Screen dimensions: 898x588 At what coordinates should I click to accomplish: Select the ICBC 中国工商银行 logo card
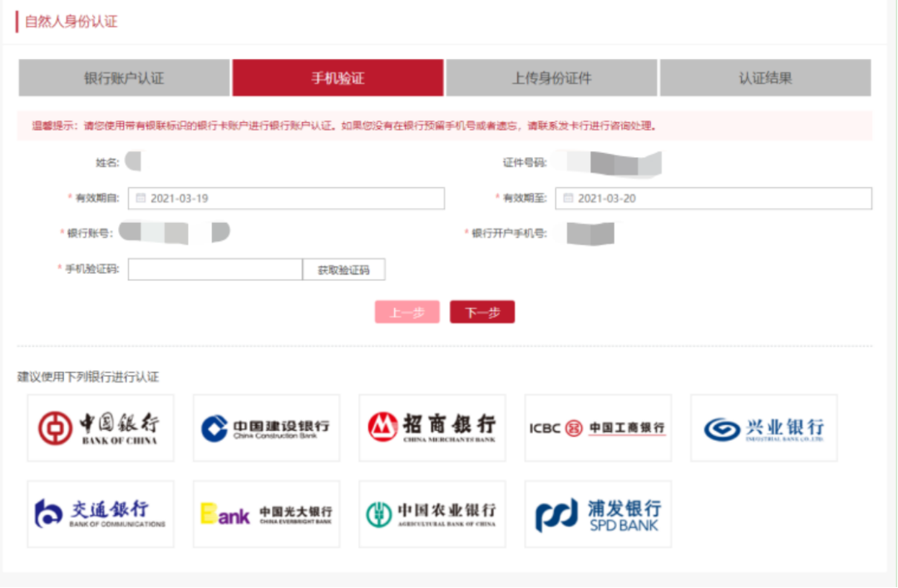click(x=598, y=428)
